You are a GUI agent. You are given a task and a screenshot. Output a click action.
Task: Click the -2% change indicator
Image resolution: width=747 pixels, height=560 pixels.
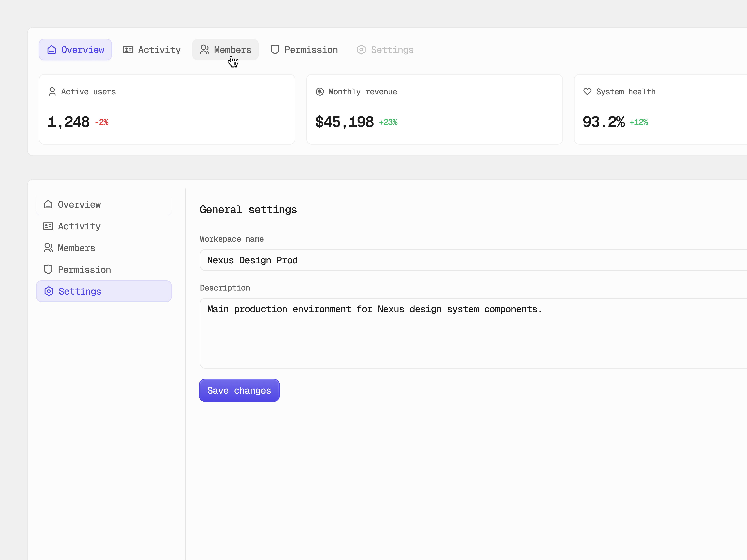click(x=102, y=122)
